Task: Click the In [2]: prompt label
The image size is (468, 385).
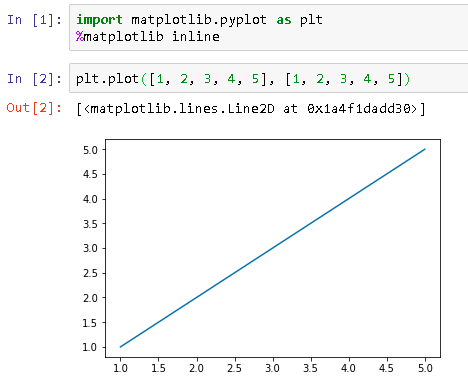Action: 35,79
